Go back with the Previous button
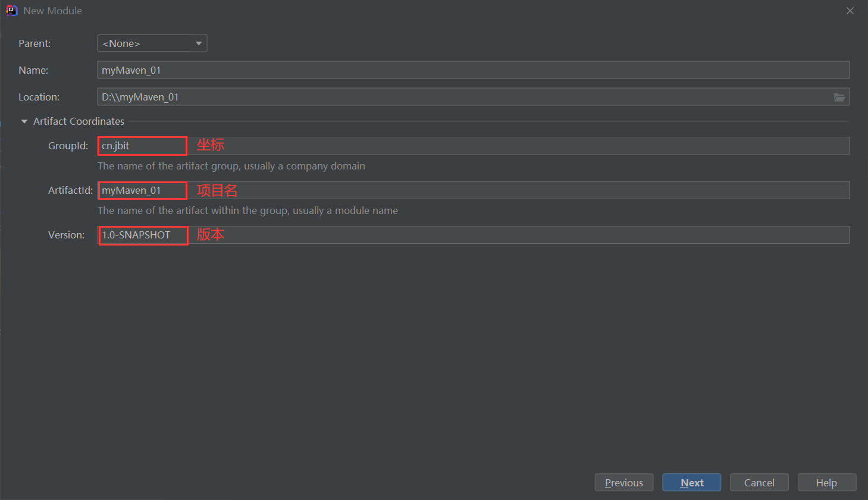 click(624, 482)
